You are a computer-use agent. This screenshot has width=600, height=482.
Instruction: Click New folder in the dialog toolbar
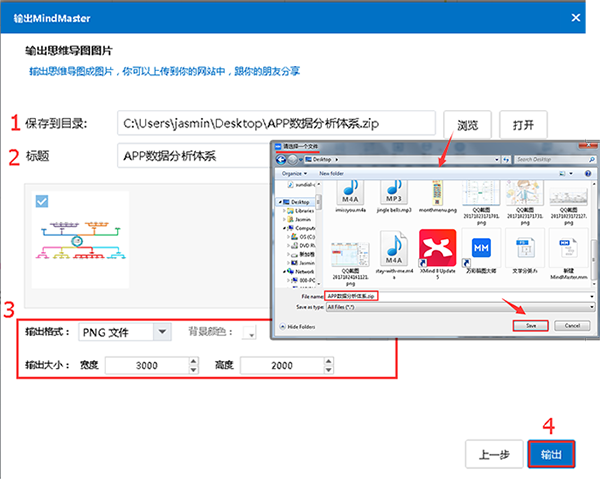tap(331, 172)
